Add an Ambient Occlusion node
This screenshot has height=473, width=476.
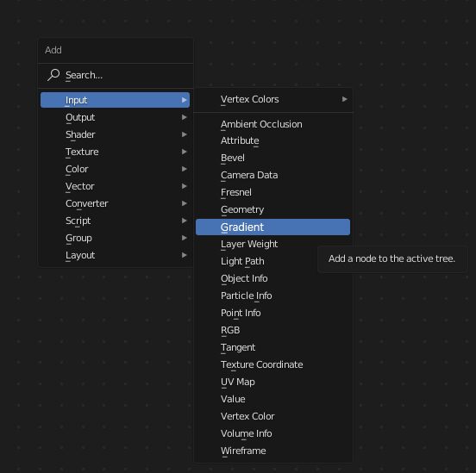pyautogui.click(x=272, y=124)
